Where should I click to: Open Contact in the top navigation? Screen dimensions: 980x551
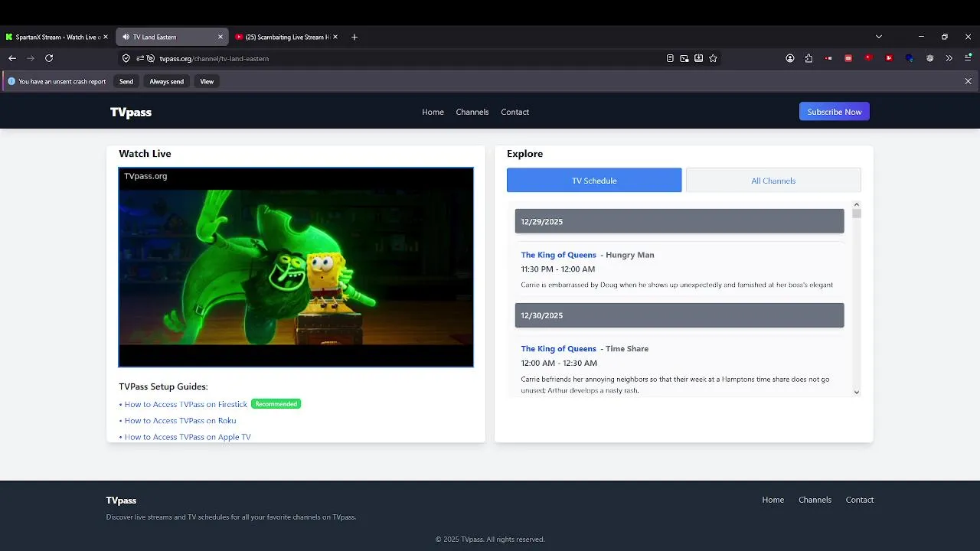[x=515, y=112]
